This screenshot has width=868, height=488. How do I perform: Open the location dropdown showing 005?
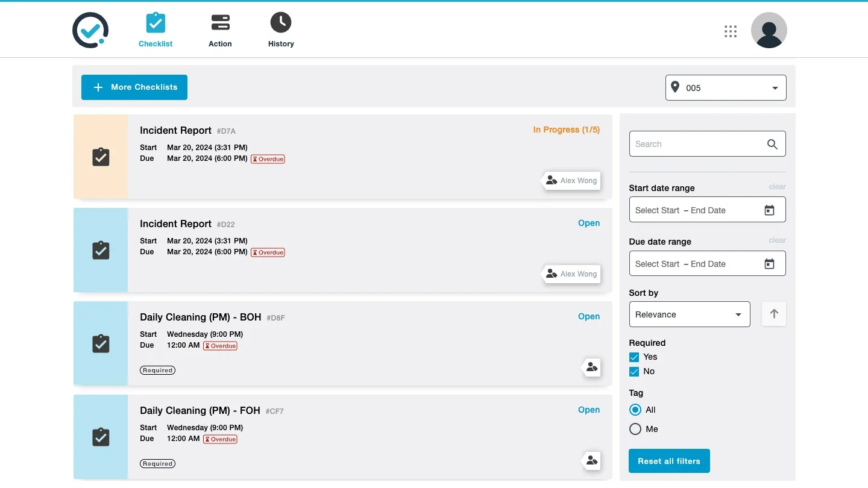(725, 87)
